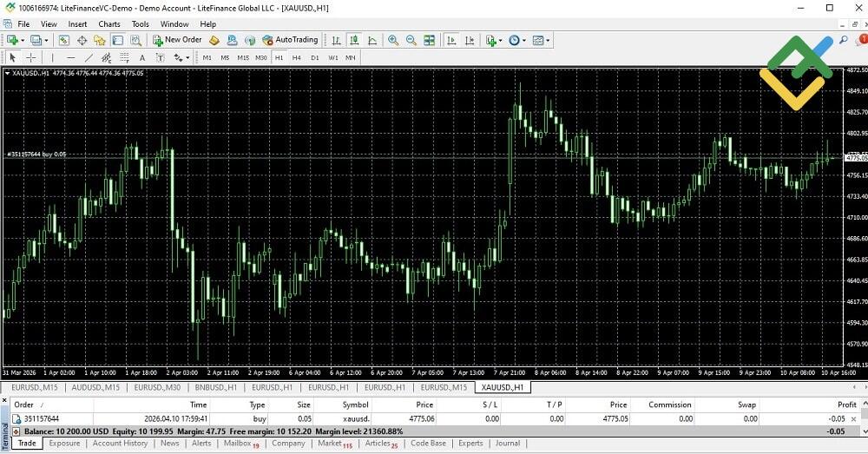
Task: Click the balance row icon in Terminal
Action: [16, 431]
